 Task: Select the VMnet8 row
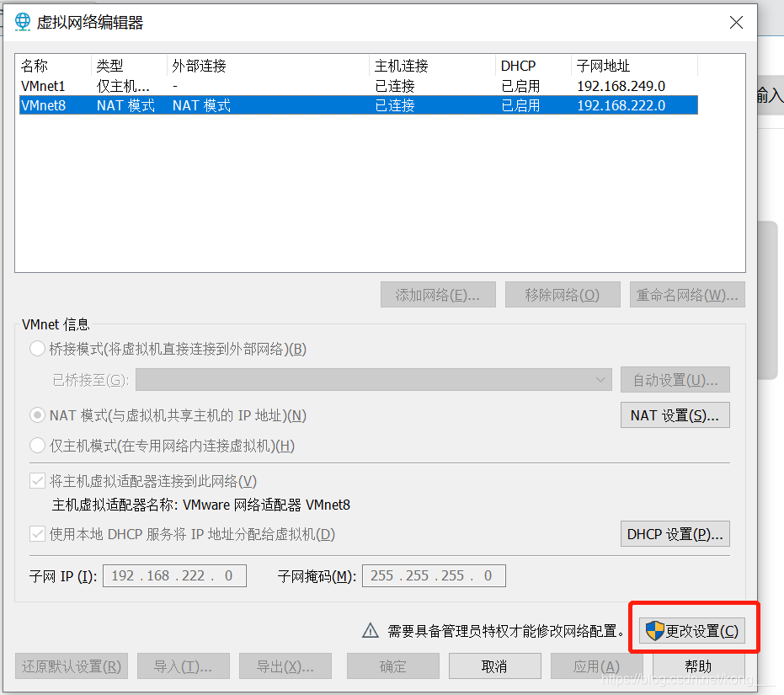click(358, 105)
